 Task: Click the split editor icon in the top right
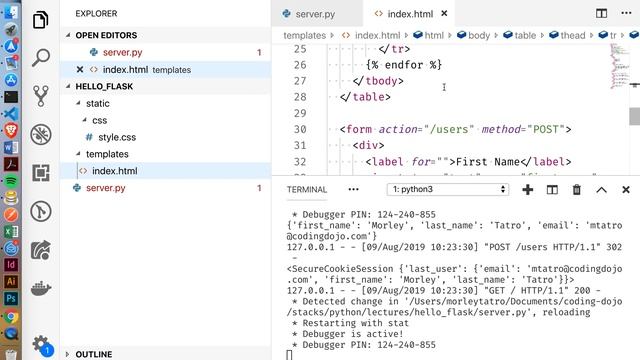pyautogui.click(x=601, y=13)
